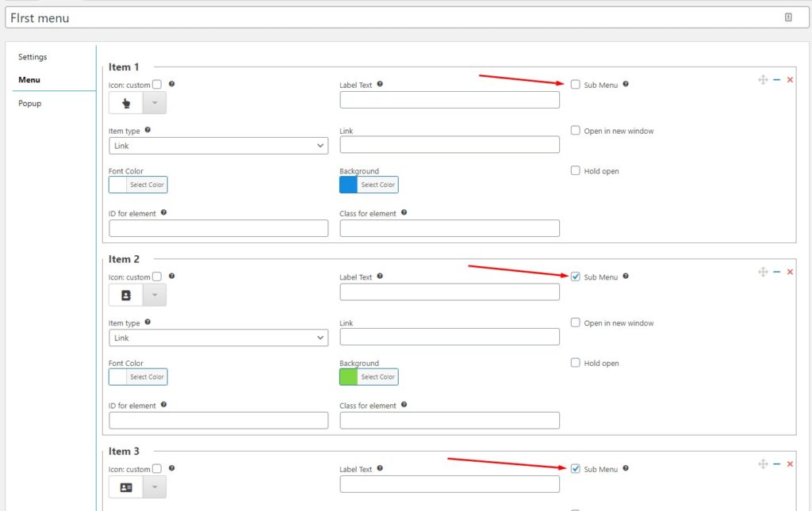This screenshot has width=812, height=511.
Task: Open the Item type dropdown in Item 1
Action: click(218, 146)
